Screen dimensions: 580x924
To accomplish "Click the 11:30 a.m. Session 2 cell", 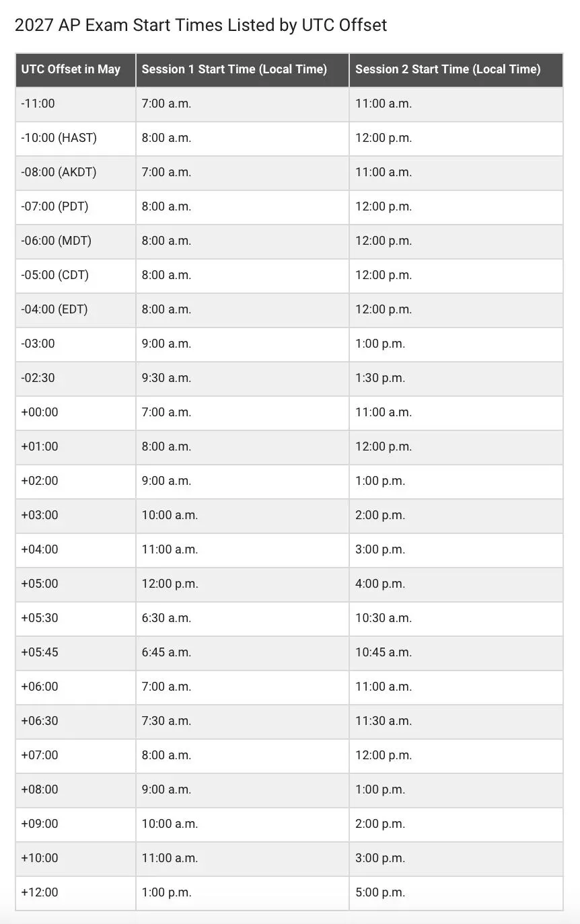I will pos(456,722).
